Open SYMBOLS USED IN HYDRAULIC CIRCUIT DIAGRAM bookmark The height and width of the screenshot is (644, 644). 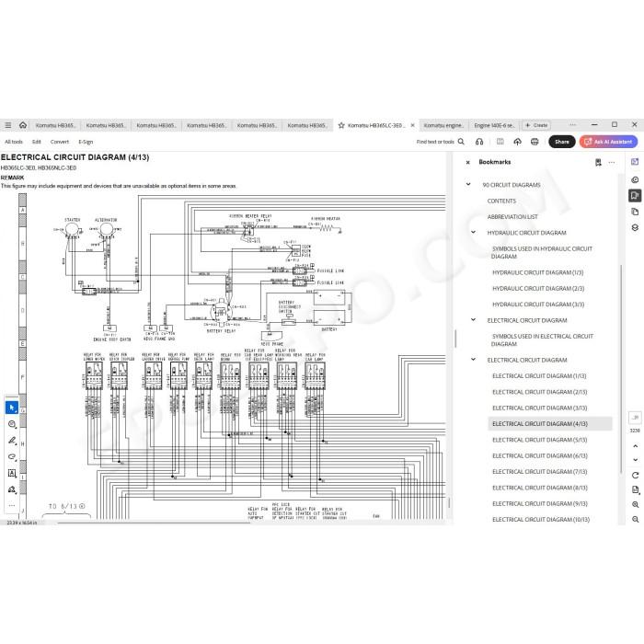point(542,253)
